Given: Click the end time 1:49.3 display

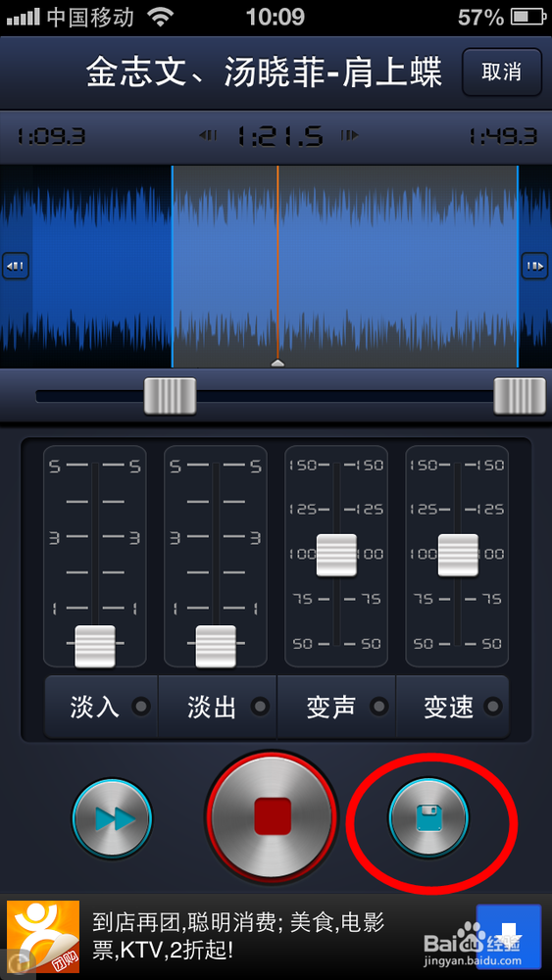Looking at the screenshot, I should pos(503,136).
